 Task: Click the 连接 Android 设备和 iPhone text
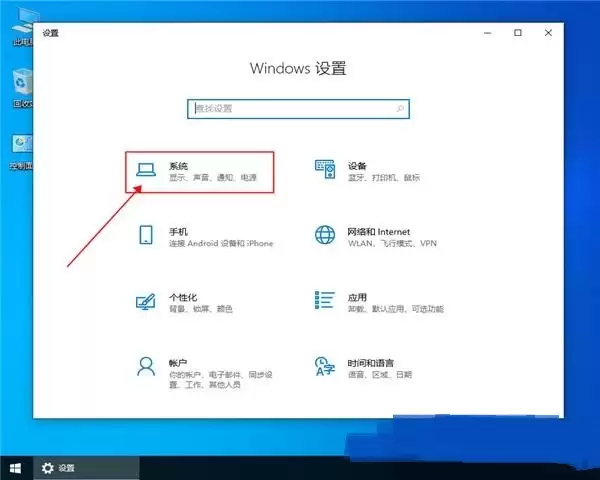221,243
